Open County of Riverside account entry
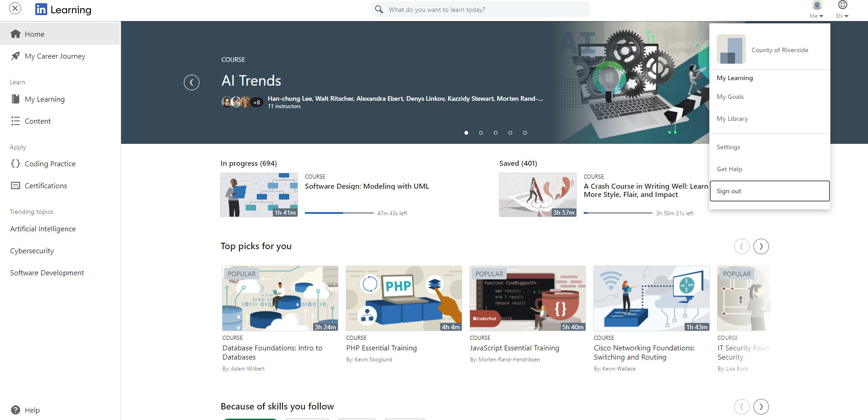The width and height of the screenshot is (868, 420). pyautogui.click(x=770, y=49)
